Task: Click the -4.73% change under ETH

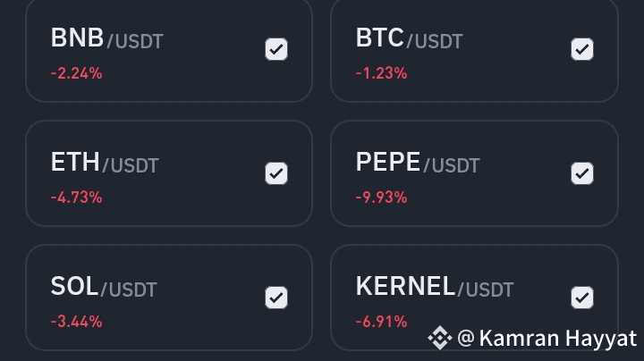Action: 76,197
